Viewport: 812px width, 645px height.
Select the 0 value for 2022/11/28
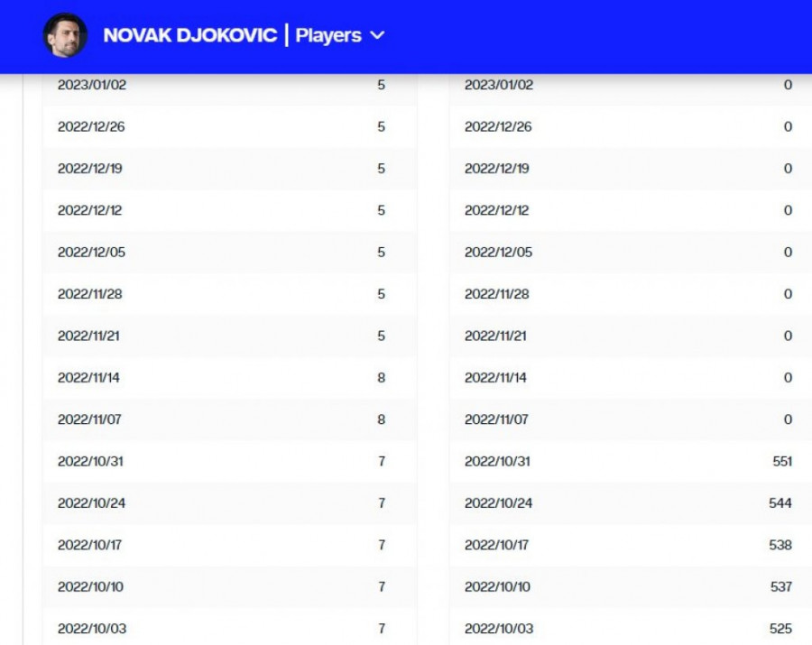787,294
